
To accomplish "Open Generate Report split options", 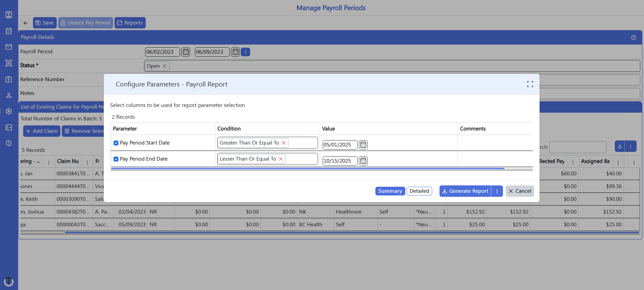I will coord(497,191).
